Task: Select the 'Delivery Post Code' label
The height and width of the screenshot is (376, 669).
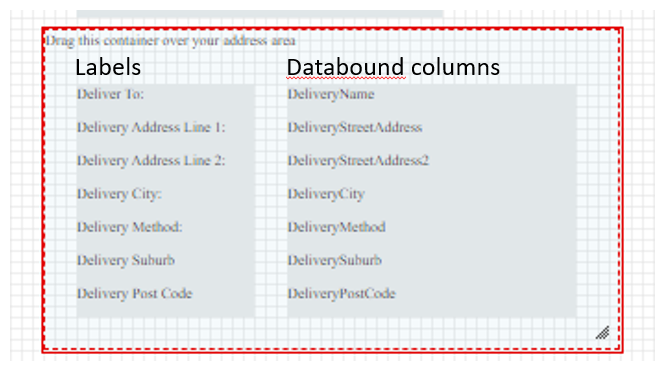Action: 134,293
